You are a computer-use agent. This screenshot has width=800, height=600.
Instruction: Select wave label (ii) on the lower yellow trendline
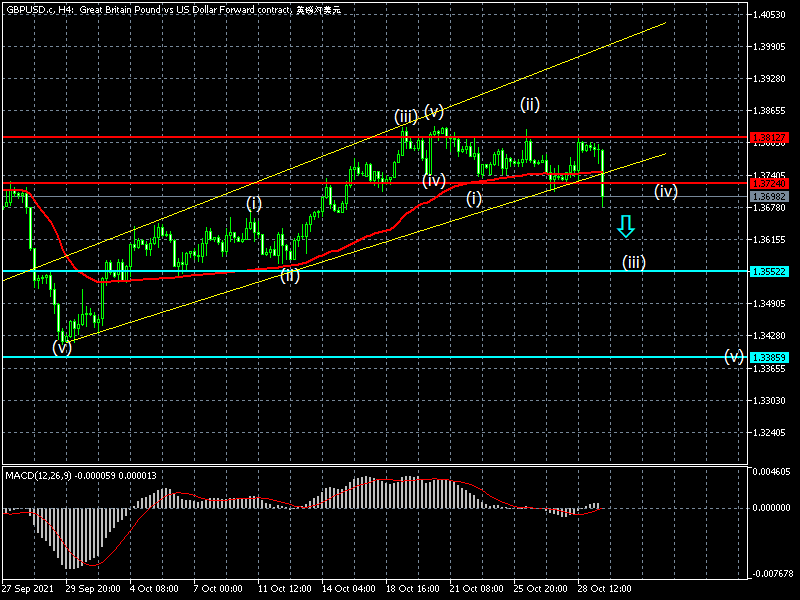(x=290, y=276)
